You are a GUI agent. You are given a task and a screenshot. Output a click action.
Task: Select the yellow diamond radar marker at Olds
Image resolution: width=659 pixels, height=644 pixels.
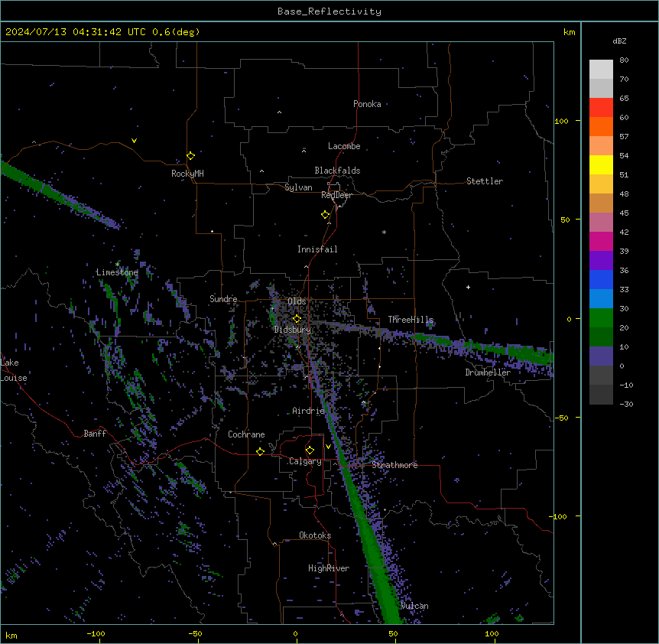(x=297, y=319)
